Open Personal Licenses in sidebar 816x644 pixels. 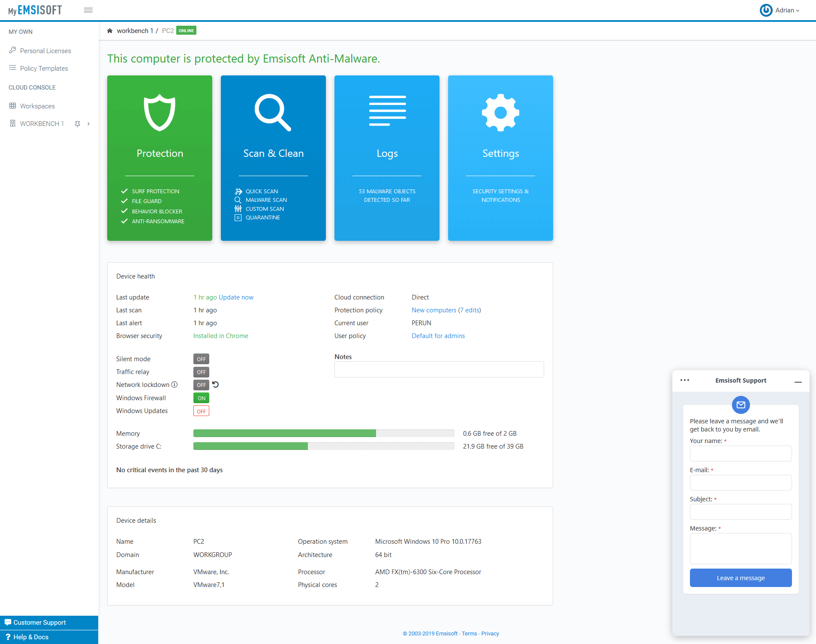coord(45,51)
